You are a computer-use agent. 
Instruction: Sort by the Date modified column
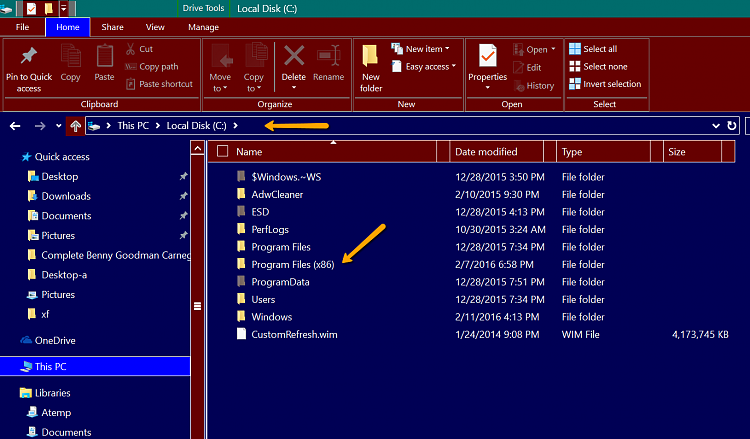click(x=496, y=152)
